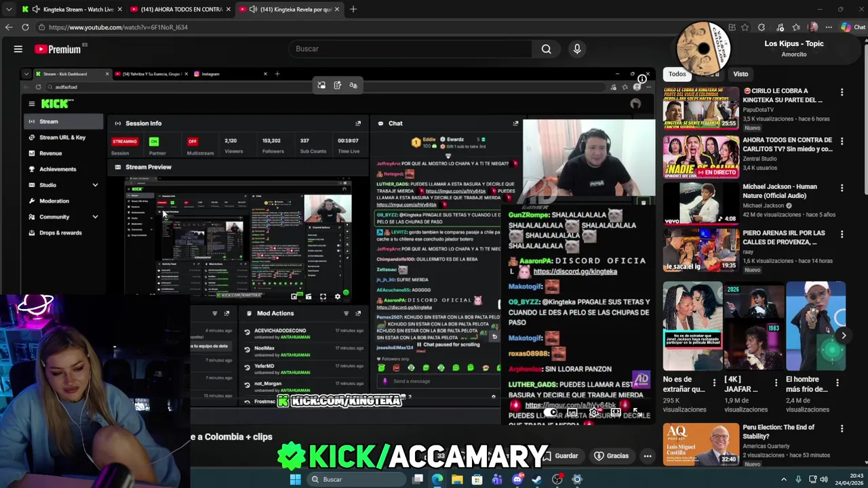This screenshot has height=488, width=868.
Task: Open more actions menu next to Gracias
Action: click(648, 456)
